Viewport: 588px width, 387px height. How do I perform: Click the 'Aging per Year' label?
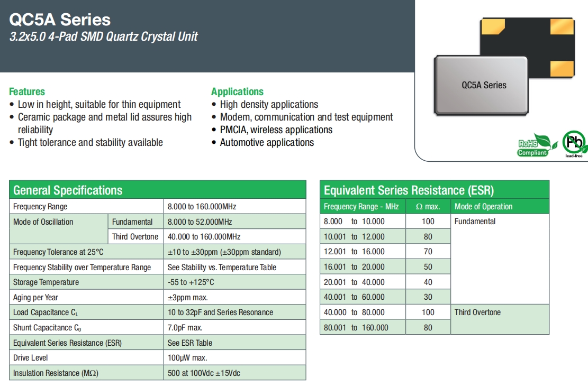pos(35,298)
